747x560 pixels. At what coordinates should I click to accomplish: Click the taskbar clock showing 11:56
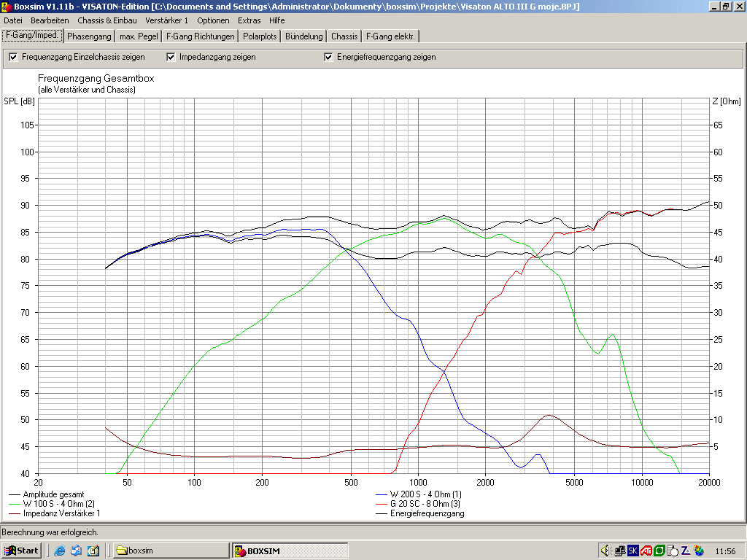pyautogui.click(x=725, y=551)
